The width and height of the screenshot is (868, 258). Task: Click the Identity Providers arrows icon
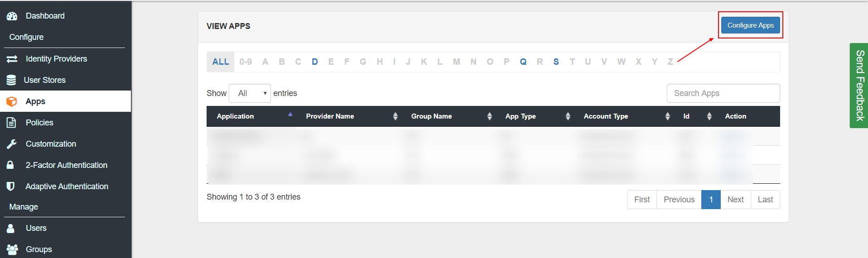pyautogui.click(x=12, y=59)
